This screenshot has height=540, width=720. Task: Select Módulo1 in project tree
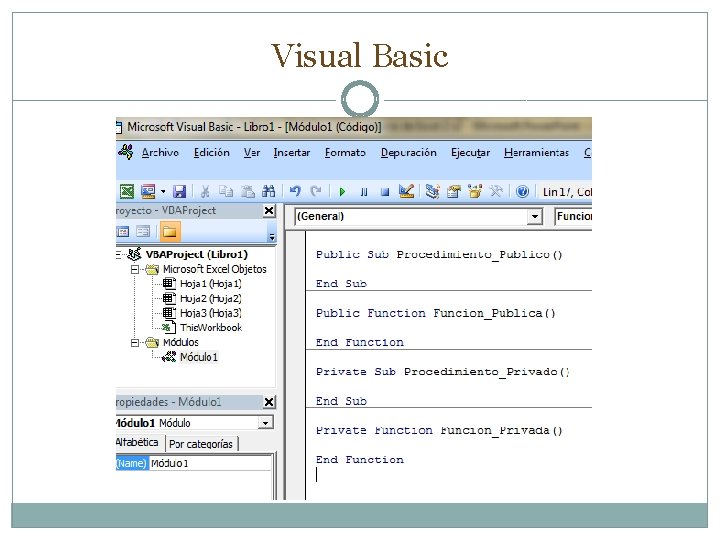(x=199, y=357)
